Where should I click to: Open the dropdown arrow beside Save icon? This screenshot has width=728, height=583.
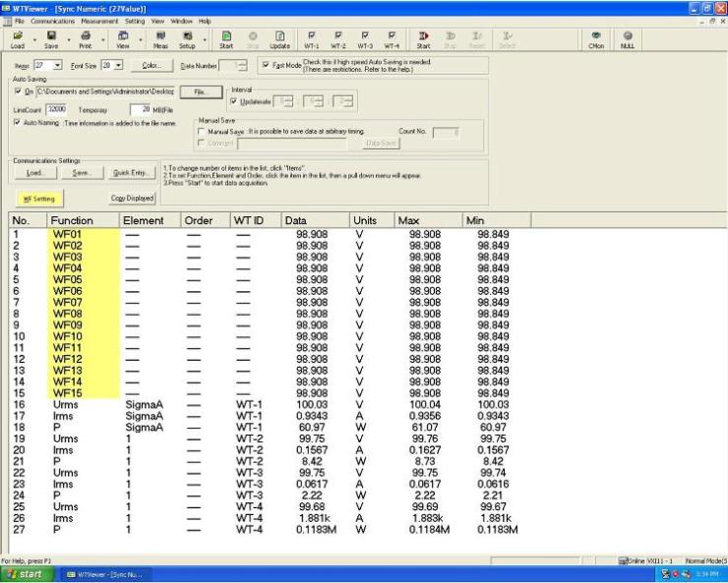pos(67,40)
